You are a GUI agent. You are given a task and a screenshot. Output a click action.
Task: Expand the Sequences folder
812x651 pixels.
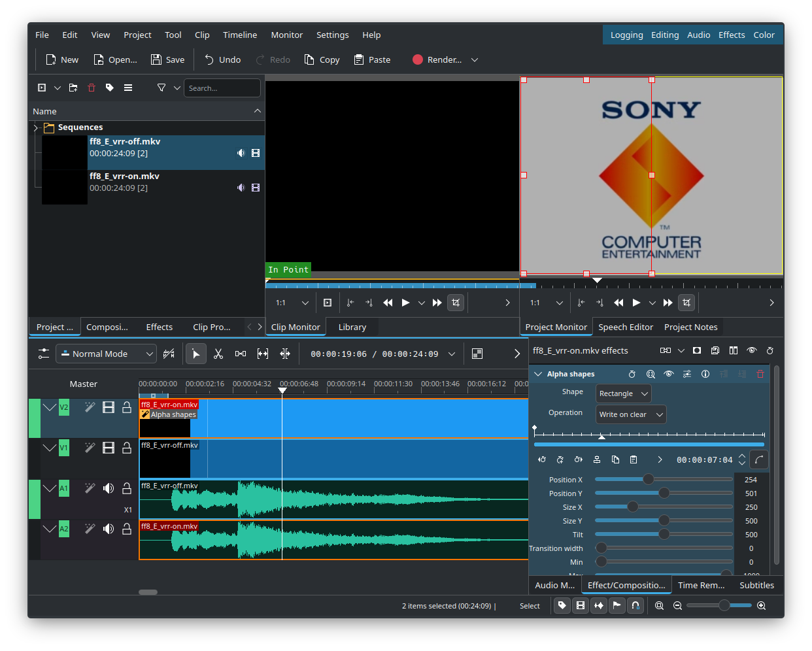coord(36,127)
